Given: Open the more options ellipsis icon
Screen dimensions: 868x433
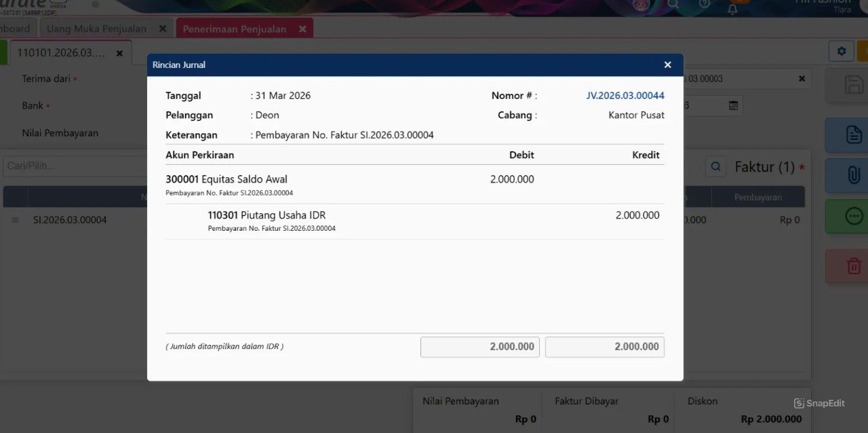Looking at the screenshot, I should point(853,216).
